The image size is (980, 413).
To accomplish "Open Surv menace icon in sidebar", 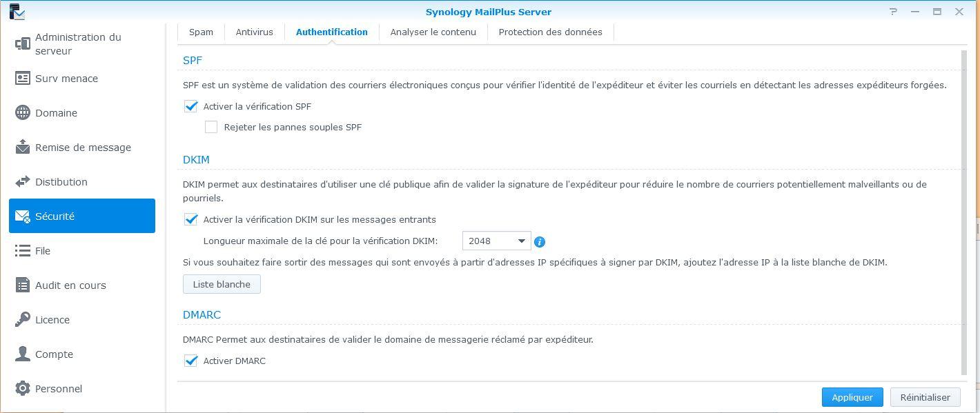I will coord(23,78).
